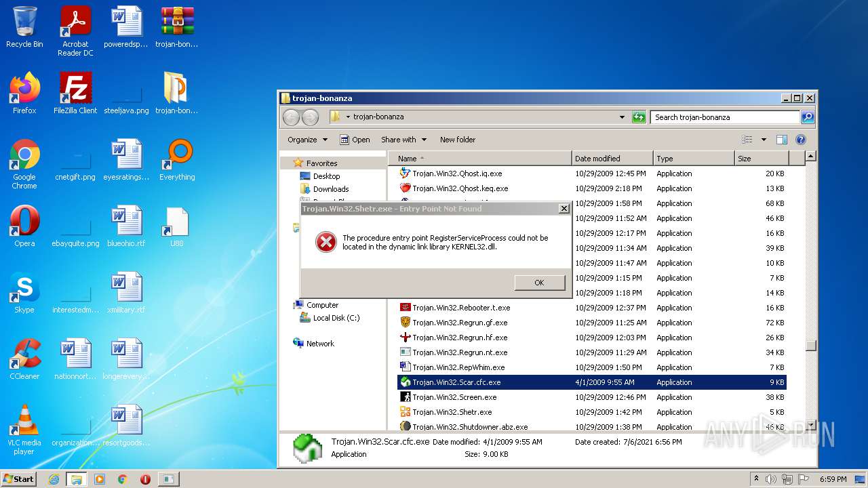Open the Recycle Bin desktop icon
Image resolution: width=868 pixels, height=488 pixels.
pos(24,27)
